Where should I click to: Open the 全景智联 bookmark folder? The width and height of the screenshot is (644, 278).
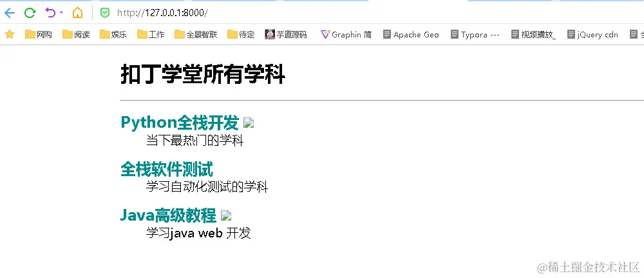click(196, 35)
